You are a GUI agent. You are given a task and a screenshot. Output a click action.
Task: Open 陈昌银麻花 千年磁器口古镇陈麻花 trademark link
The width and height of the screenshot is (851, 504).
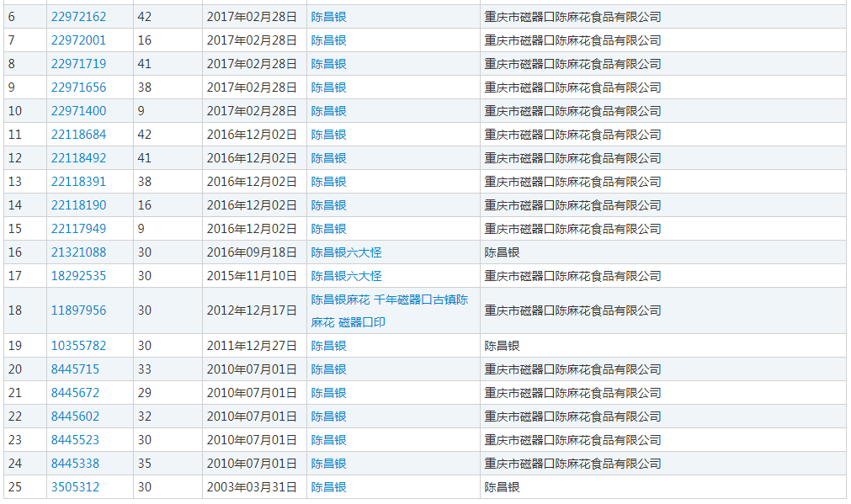tap(389, 310)
